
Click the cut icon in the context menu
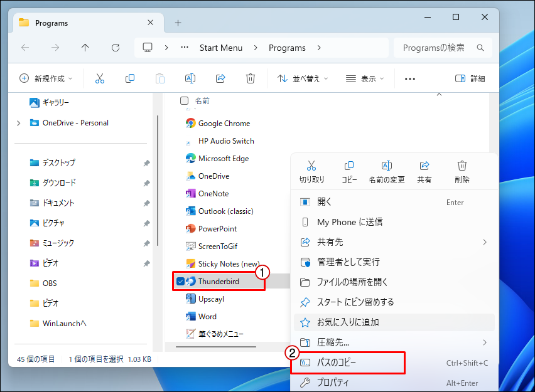[311, 166]
